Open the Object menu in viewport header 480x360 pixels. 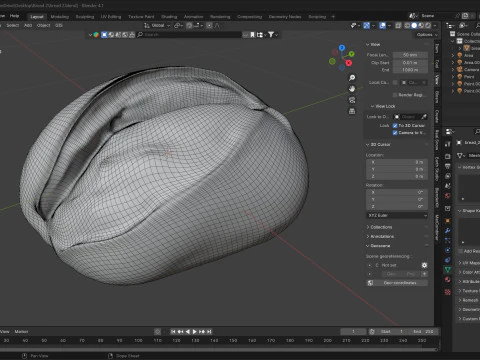coord(43,25)
